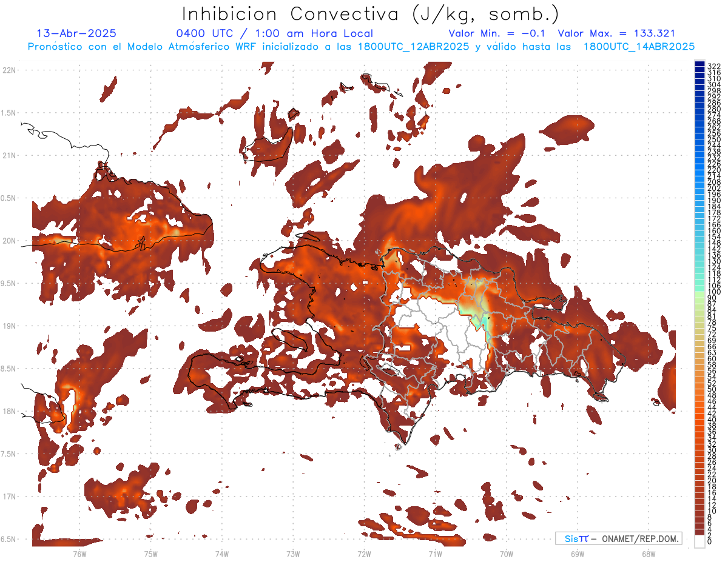Click the color scale label '100'
Screen dimensions: 728x562
(713, 292)
